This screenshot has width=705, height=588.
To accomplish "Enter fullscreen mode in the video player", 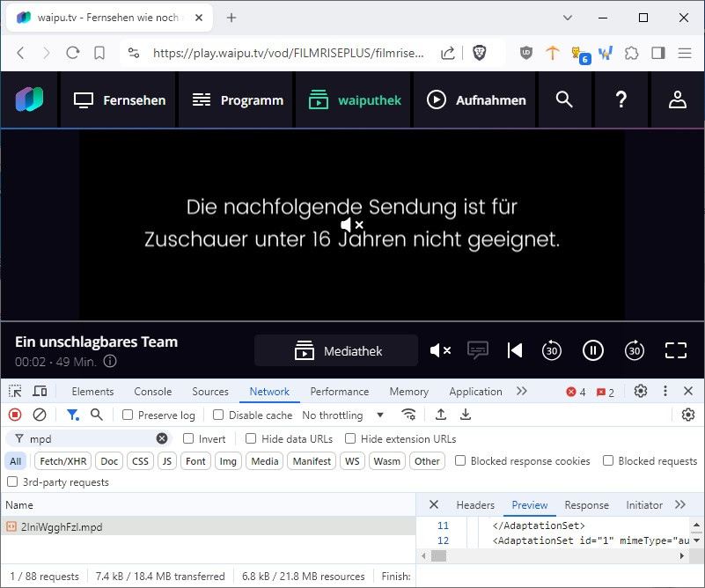I will click(675, 350).
